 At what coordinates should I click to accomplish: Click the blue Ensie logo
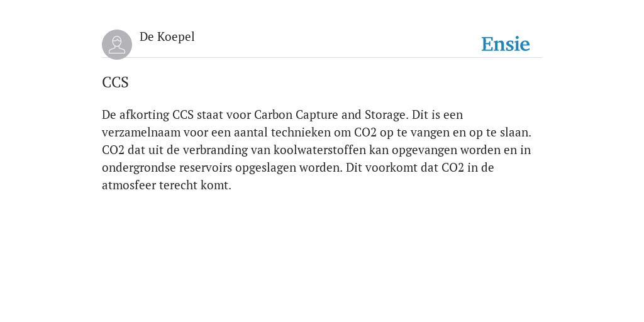coord(506,44)
